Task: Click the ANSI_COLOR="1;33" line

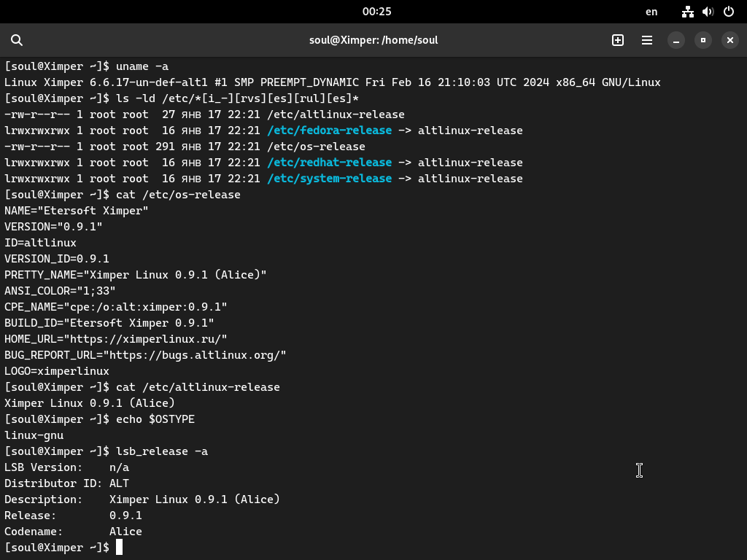Action: pos(60,291)
